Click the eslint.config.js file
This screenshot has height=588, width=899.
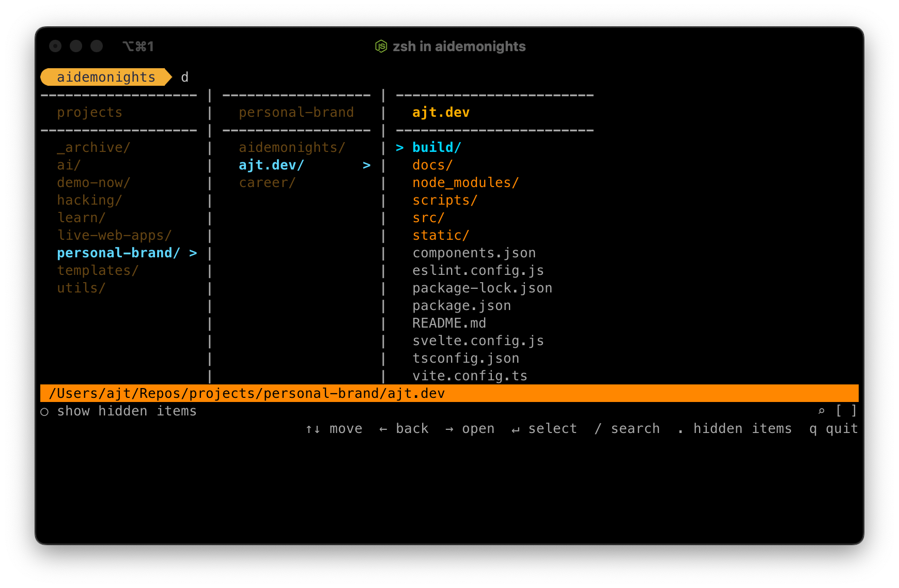[478, 271]
